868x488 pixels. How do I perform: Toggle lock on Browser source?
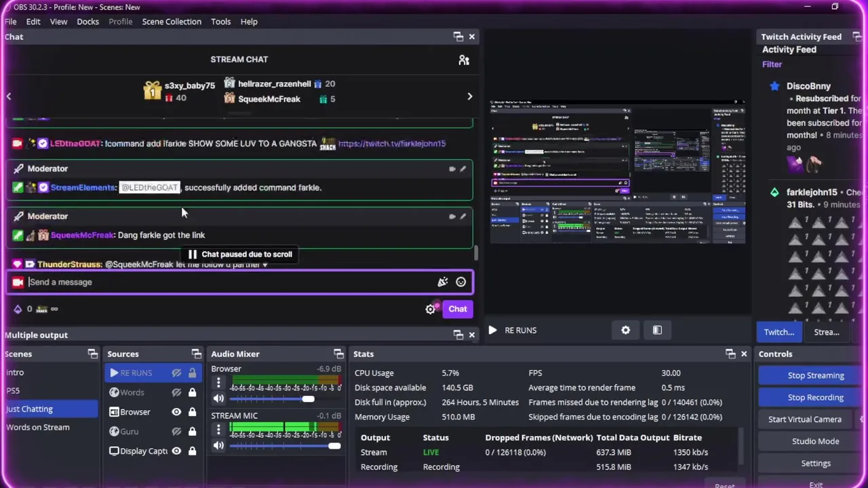(x=193, y=412)
